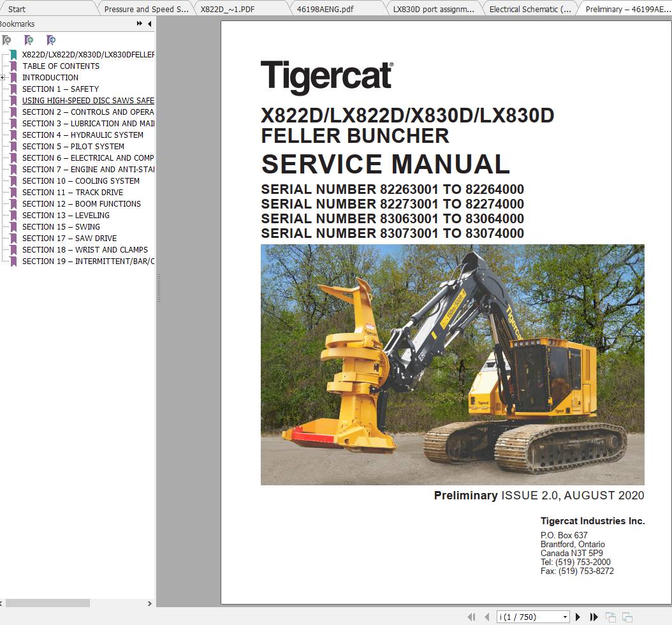Open the TABLE OF CONTENTS bookmark
The height and width of the screenshot is (625, 672).
tap(61, 66)
